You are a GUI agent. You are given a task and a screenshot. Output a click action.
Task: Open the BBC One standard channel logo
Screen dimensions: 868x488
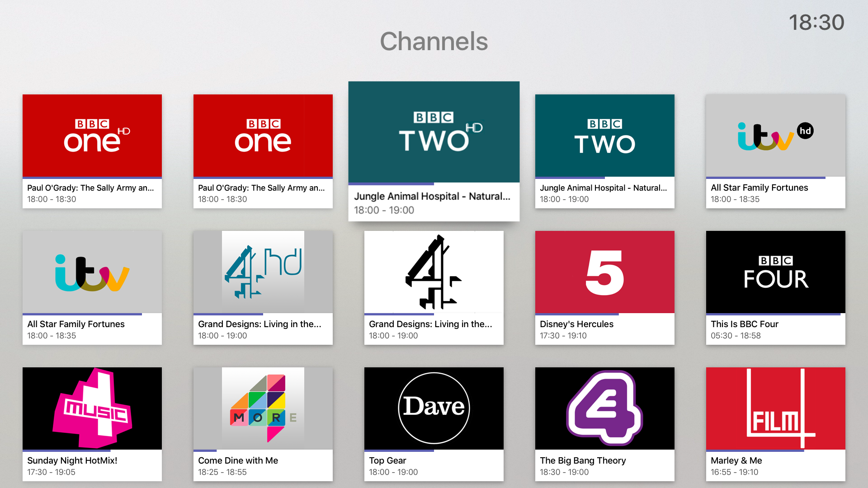point(263,136)
